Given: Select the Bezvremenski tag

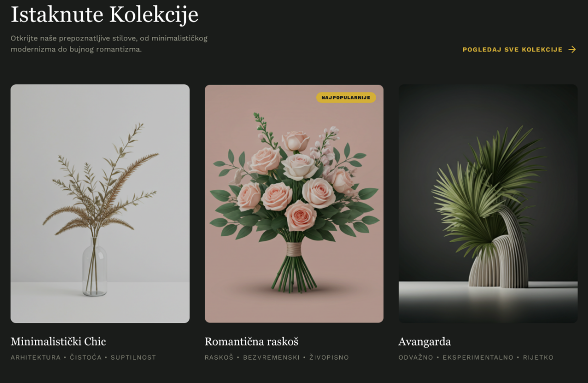Looking at the screenshot, I should coord(271,358).
